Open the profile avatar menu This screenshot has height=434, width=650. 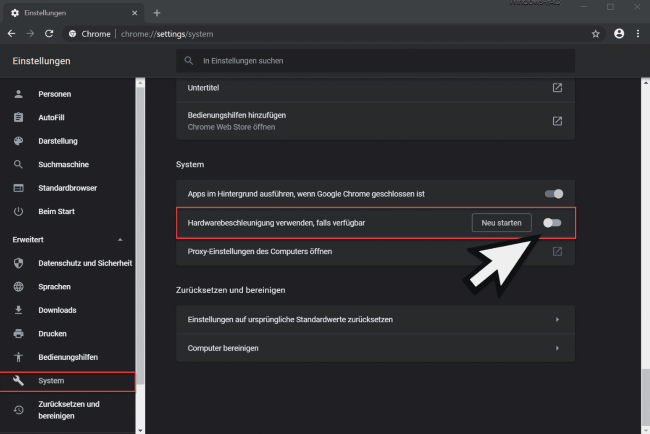pos(619,34)
